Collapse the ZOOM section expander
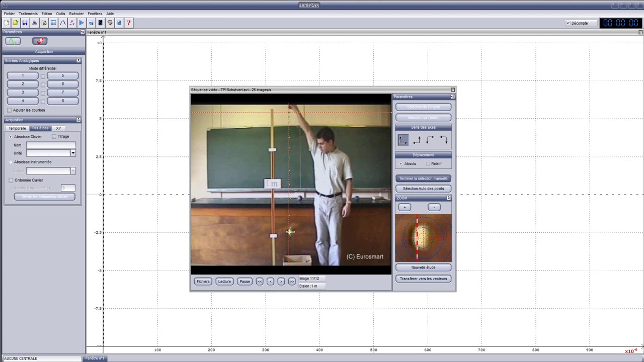The height and width of the screenshot is (362, 644). coord(448,198)
